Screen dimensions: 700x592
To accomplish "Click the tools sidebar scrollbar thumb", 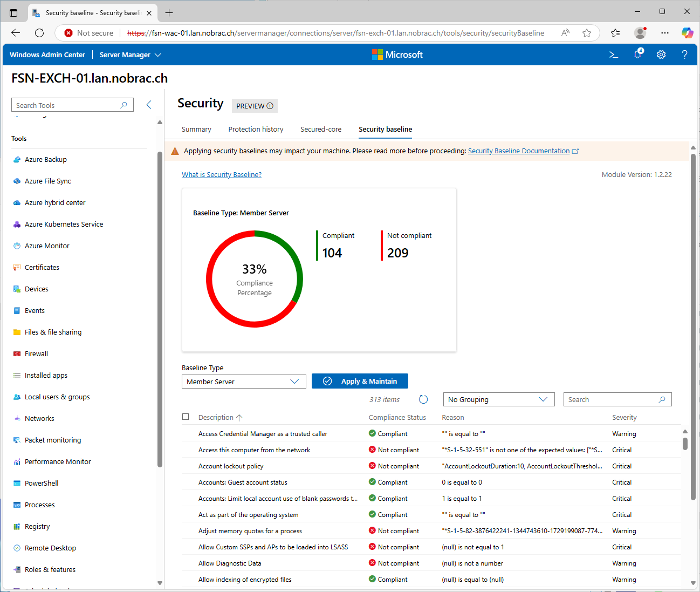I will (160, 309).
